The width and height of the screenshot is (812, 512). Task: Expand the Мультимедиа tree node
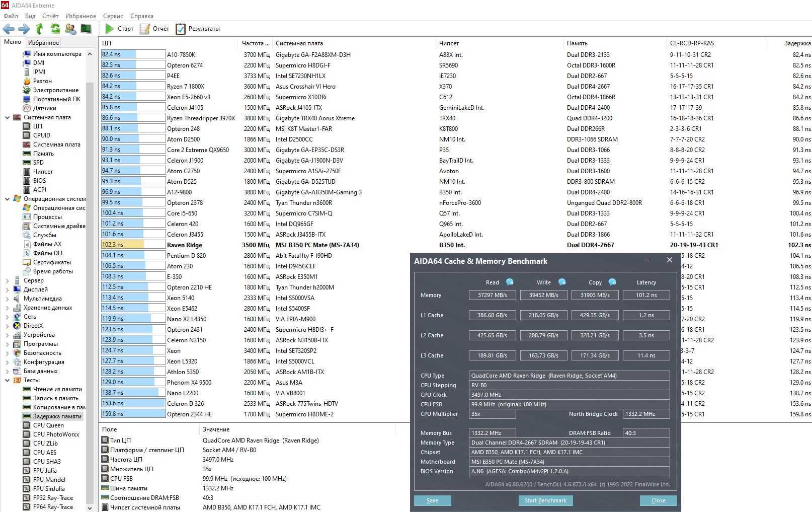pyautogui.click(x=7, y=299)
